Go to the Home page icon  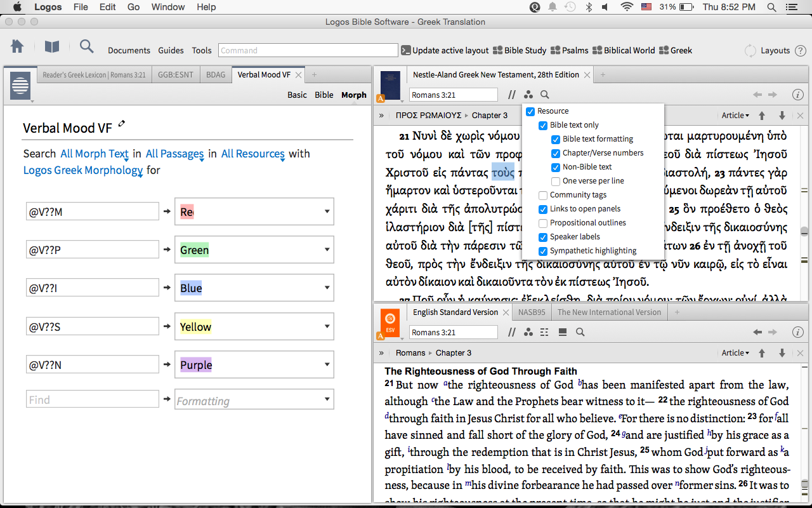[x=17, y=46]
